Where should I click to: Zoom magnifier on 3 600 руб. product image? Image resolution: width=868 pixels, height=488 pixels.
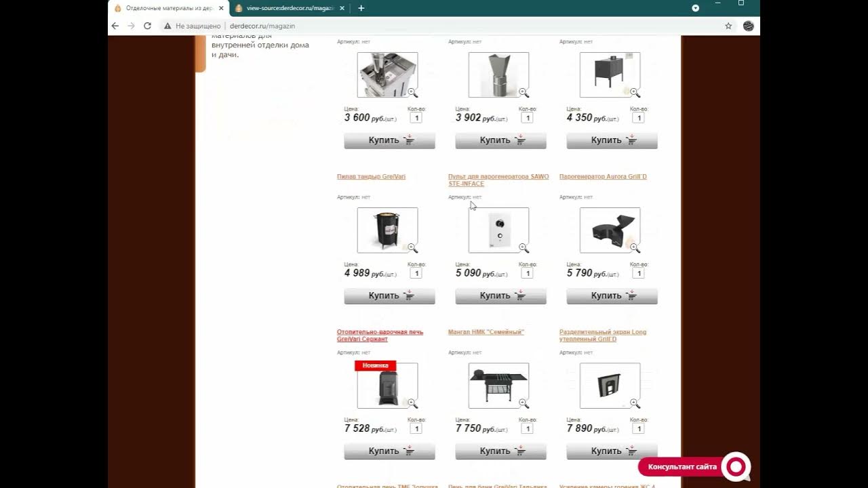[412, 93]
